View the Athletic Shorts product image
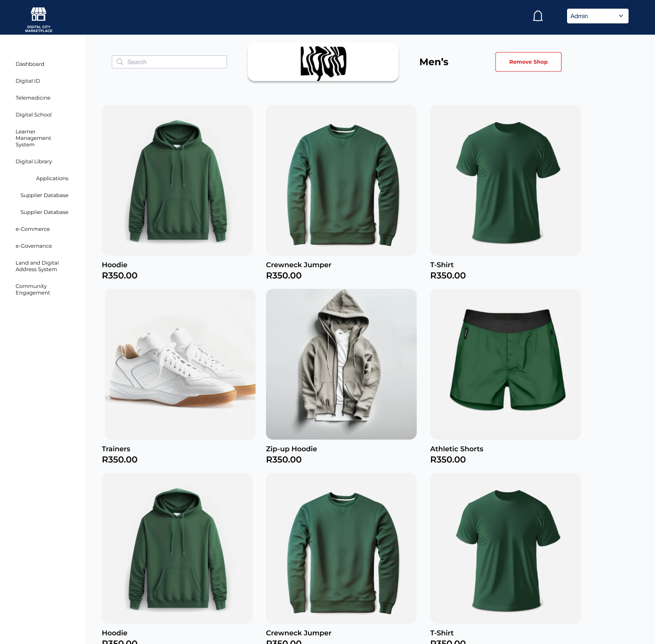The image size is (655, 644). pyautogui.click(x=506, y=364)
